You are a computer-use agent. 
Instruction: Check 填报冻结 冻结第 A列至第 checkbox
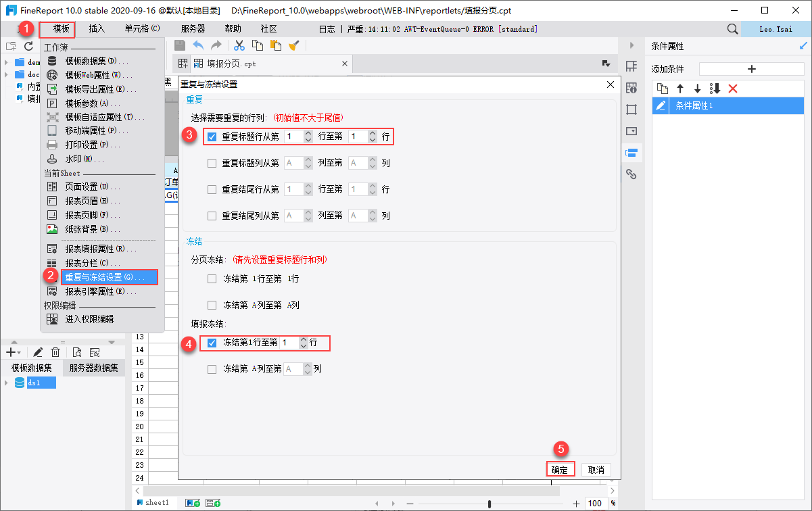tap(212, 369)
